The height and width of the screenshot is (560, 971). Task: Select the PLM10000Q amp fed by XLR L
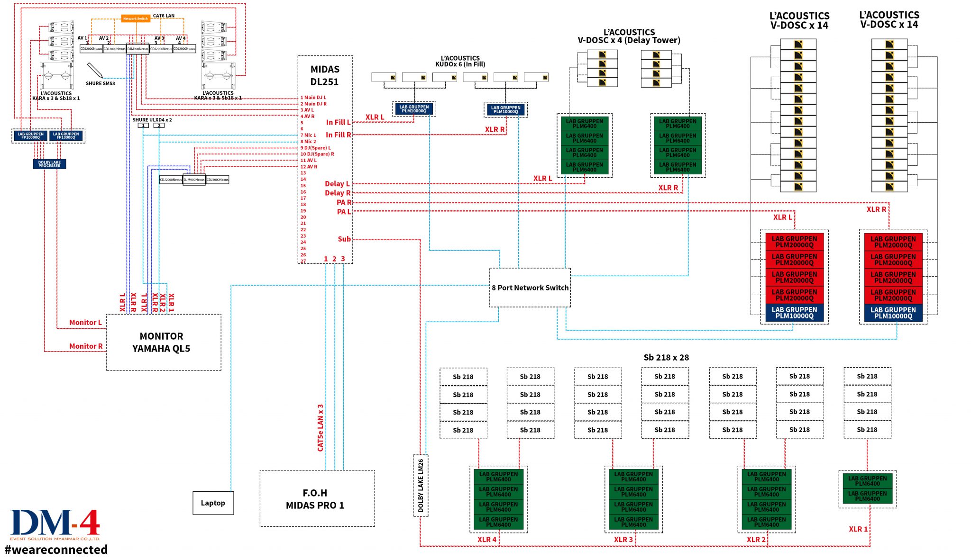click(x=414, y=109)
